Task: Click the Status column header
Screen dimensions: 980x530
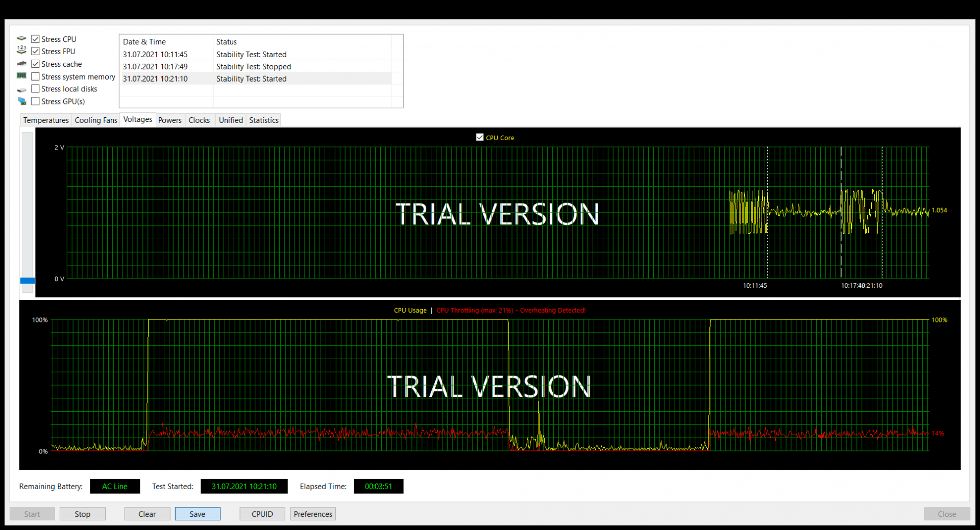Action: (x=302, y=41)
